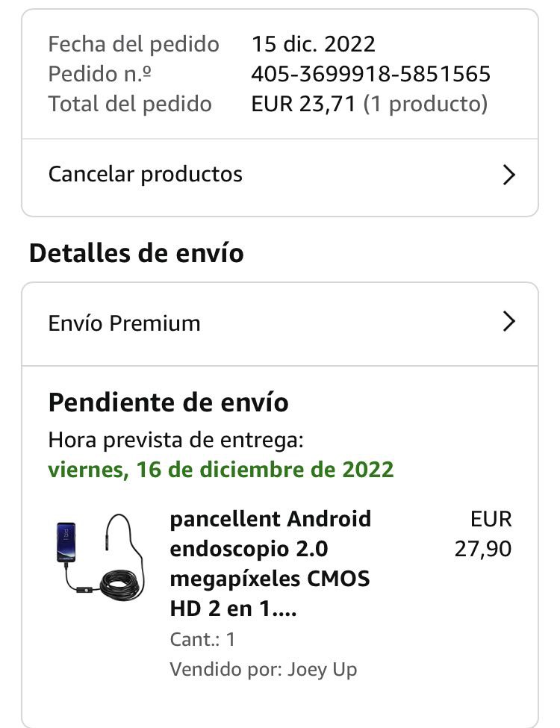Viewport: 560px width, 728px height.
Task: Click the Pendiente de envío status heading
Action: click(x=169, y=402)
